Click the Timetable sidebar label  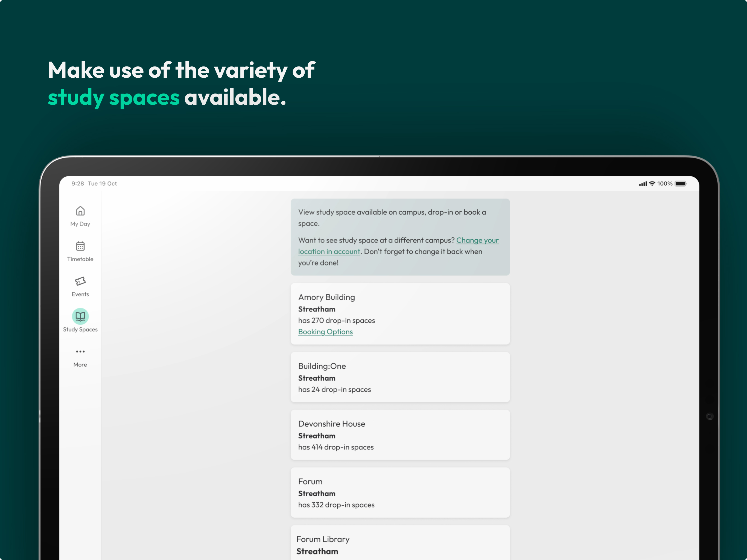(80, 259)
